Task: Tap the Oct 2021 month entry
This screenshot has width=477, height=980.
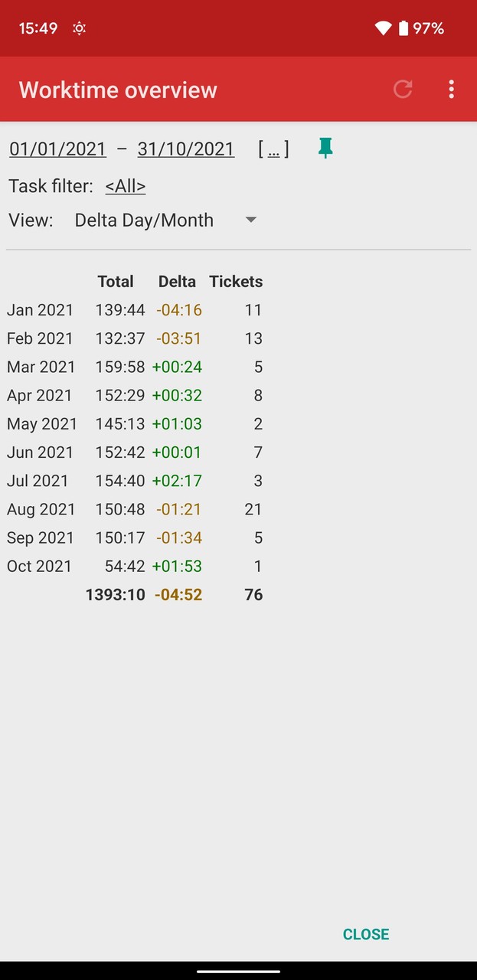Action: pos(39,567)
